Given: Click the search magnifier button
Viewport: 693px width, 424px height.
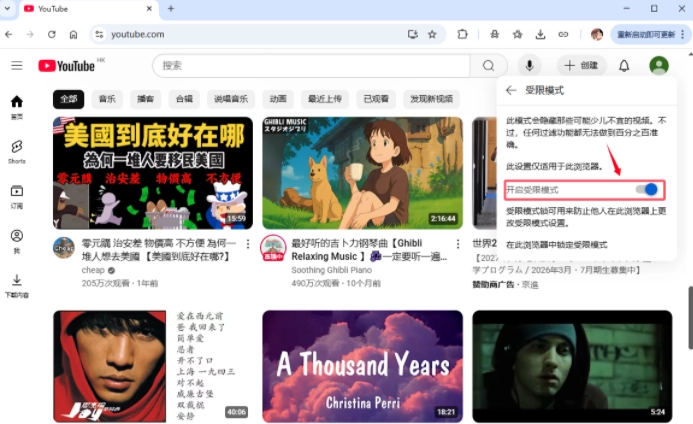Looking at the screenshot, I should coord(488,66).
